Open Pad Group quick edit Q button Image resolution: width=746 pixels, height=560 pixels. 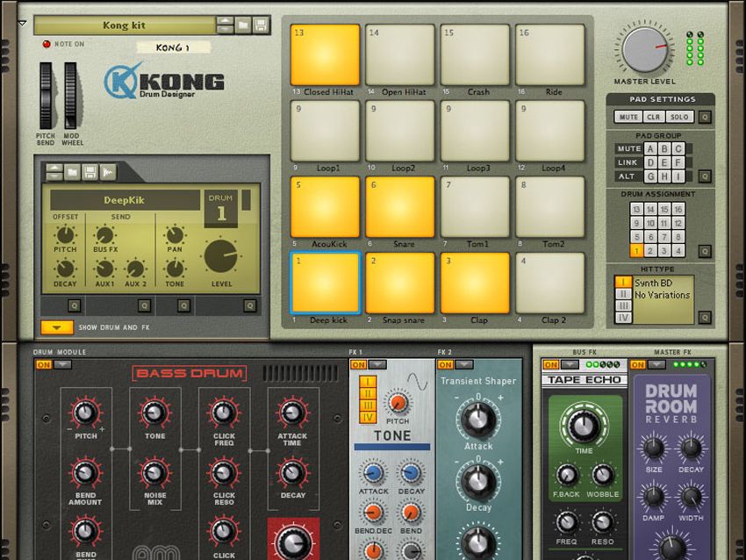[x=705, y=176]
